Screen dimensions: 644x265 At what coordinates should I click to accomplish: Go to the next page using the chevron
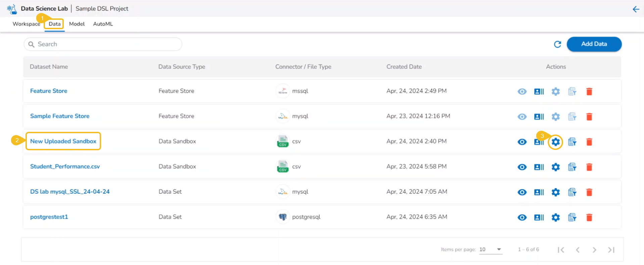click(x=594, y=250)
